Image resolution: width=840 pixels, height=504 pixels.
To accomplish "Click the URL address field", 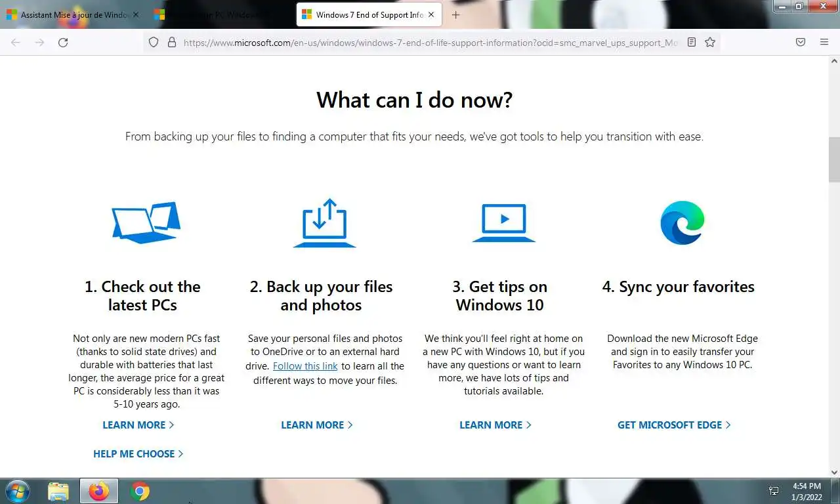I will [x=430, y=42].
